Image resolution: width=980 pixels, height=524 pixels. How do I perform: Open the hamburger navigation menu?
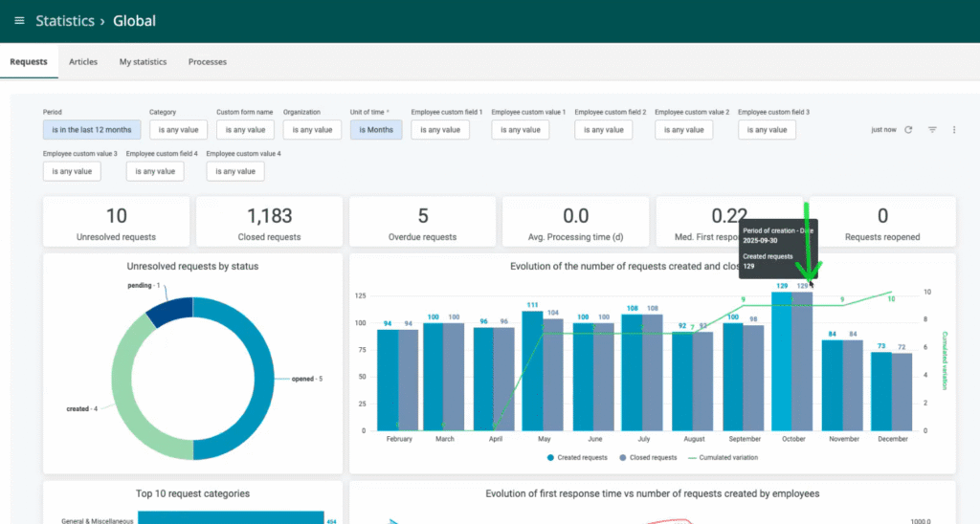click(x=19, y=21)
